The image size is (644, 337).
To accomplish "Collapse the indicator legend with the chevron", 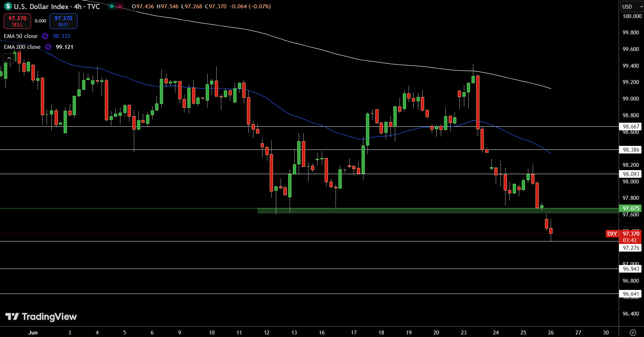I will (9, 58).
